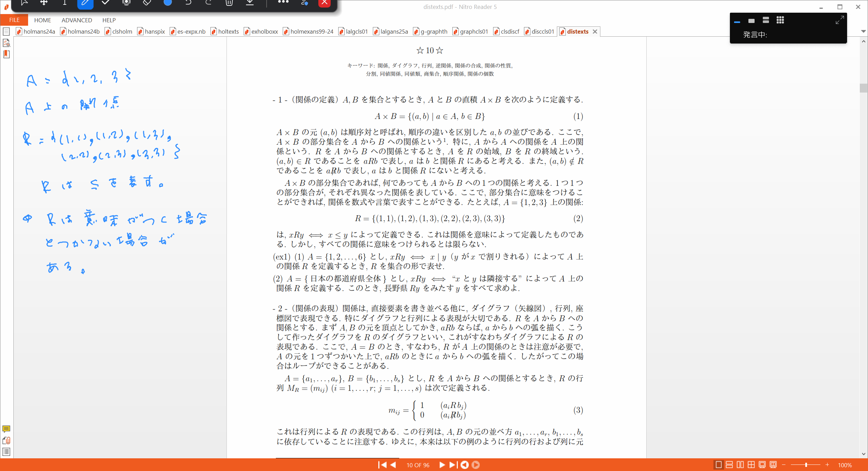Click the participant shield icon

[304, 3]
